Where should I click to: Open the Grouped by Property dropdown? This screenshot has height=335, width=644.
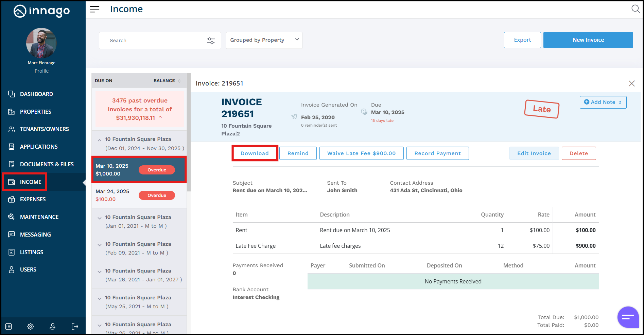[x=264, y=40]
